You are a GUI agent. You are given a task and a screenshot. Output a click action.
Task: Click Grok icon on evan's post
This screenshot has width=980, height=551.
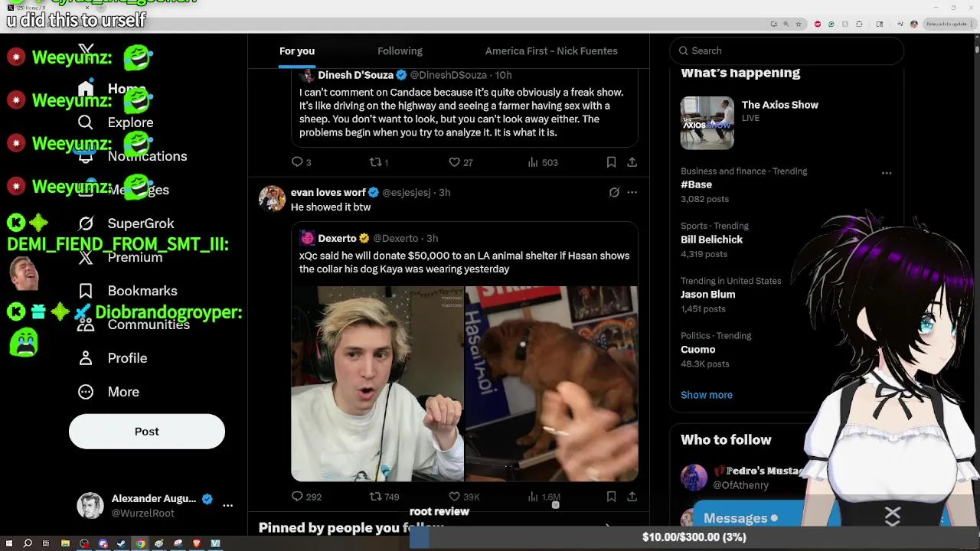pyautogui.click(x=614, y=192)
